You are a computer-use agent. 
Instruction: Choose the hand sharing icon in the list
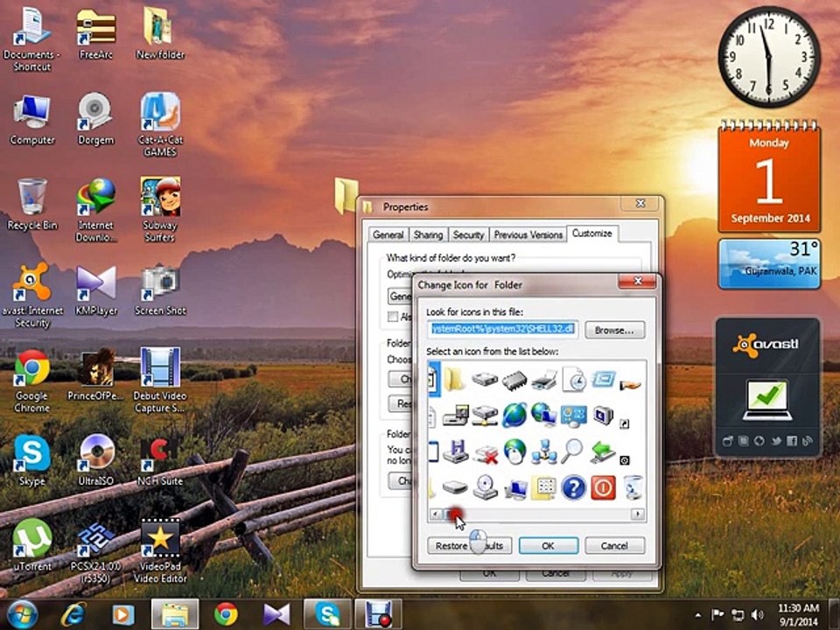[x=630, y=384]
